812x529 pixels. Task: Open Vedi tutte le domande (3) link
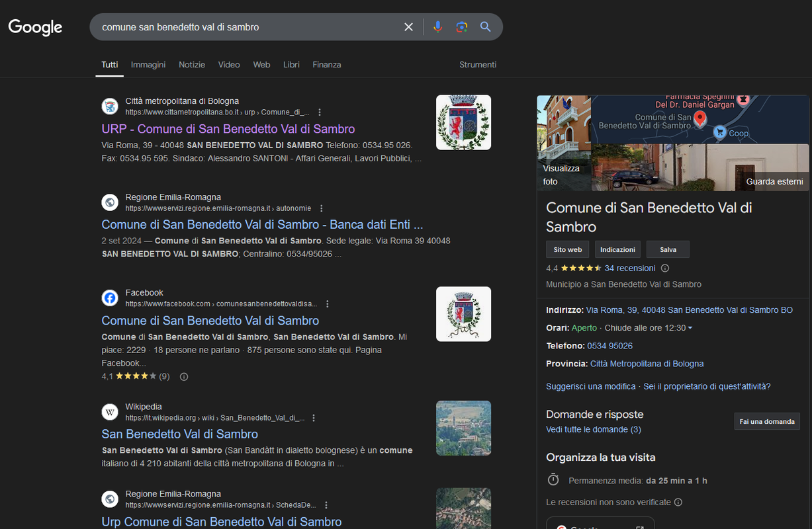594,429
